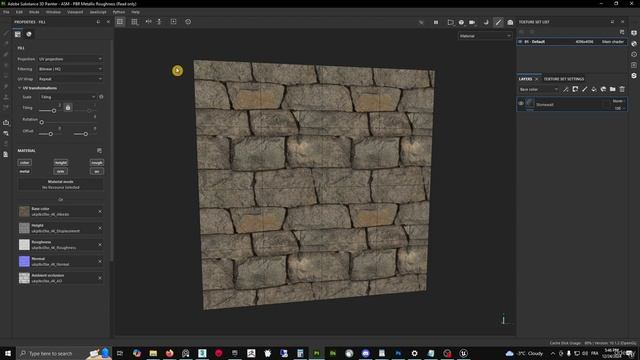
Task: Hide the Stonewall layer with eye icon
Action: click(521, 104)
